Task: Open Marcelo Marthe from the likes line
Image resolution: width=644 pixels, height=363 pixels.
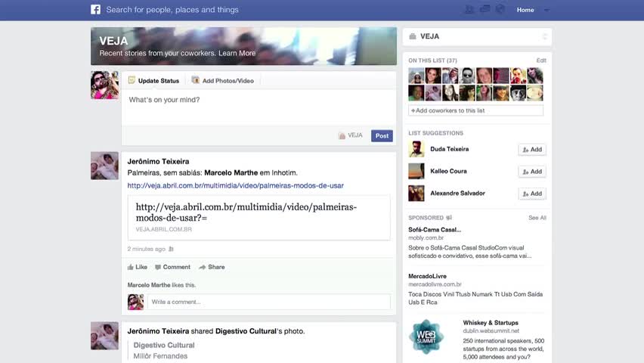Action: coord(149,285)
